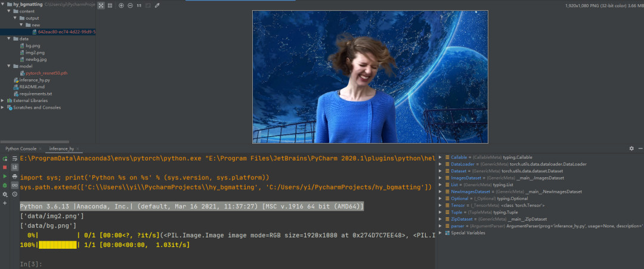Expand the Special Variables entry

(x=441, y=233)
